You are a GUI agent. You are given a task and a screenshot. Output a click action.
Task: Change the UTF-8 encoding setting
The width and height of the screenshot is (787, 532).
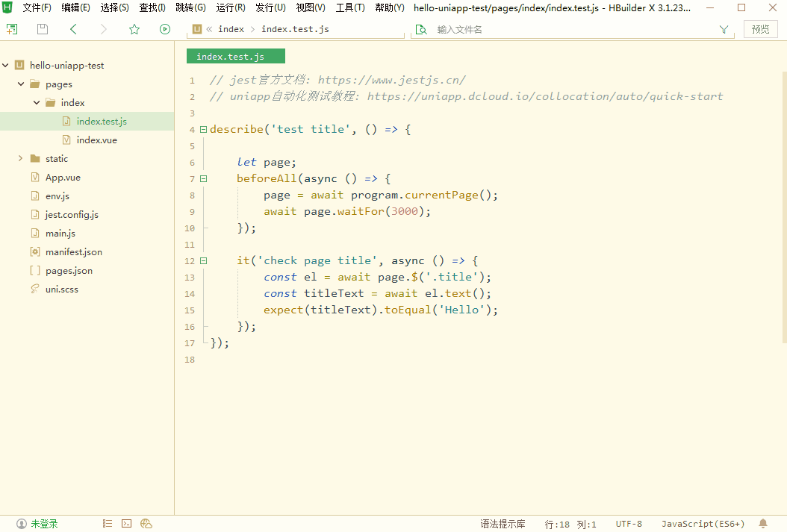click(629, 524)
